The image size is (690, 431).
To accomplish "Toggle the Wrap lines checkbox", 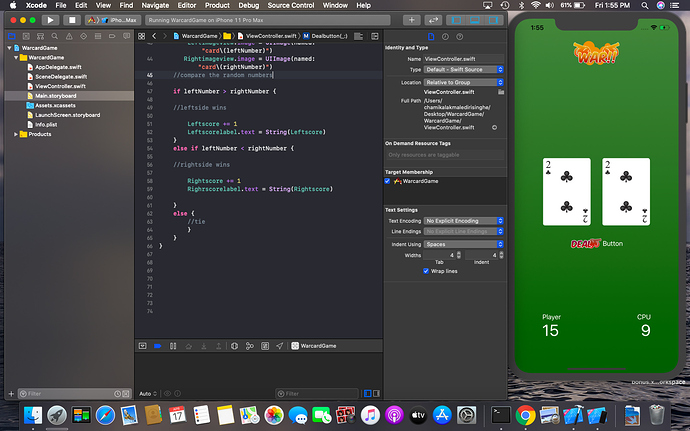I will tap(427, 270).
